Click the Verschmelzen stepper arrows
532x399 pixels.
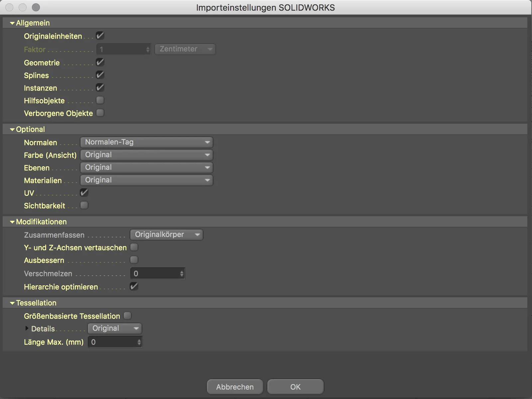pos(182,274)
